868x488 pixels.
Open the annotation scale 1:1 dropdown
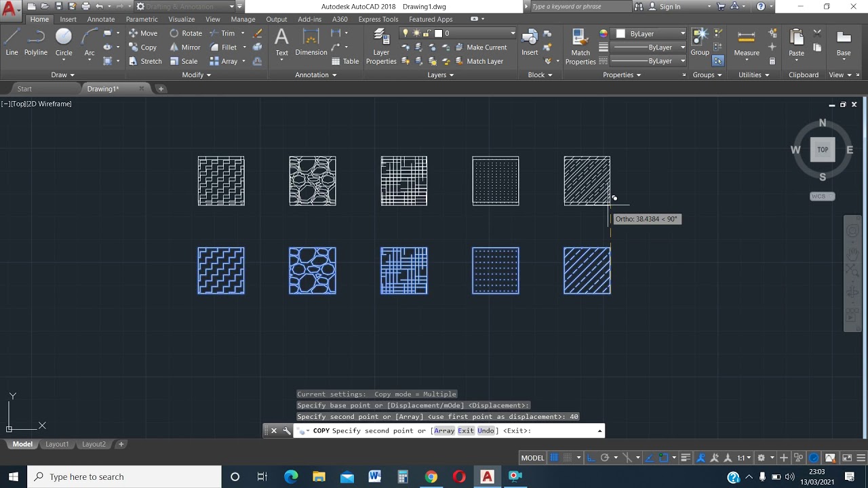pyautogui.click(x=746, y=457)
